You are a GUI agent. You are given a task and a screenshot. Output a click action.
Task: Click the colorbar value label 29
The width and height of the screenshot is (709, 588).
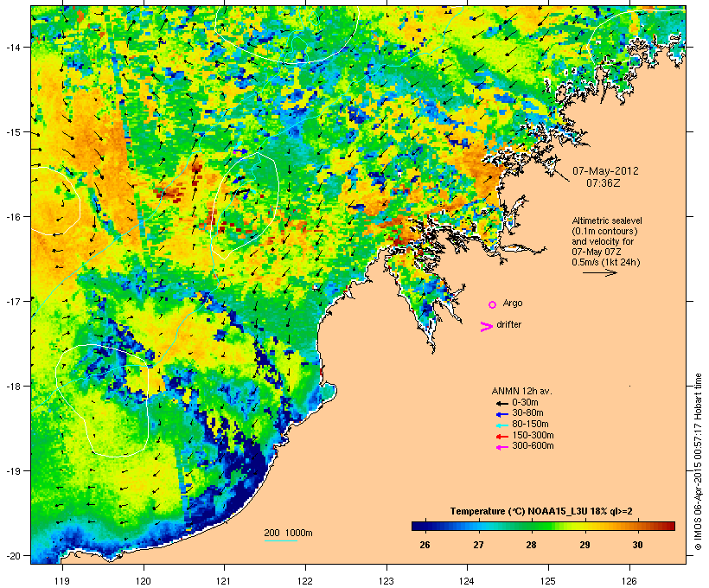[x=584, y=545]
